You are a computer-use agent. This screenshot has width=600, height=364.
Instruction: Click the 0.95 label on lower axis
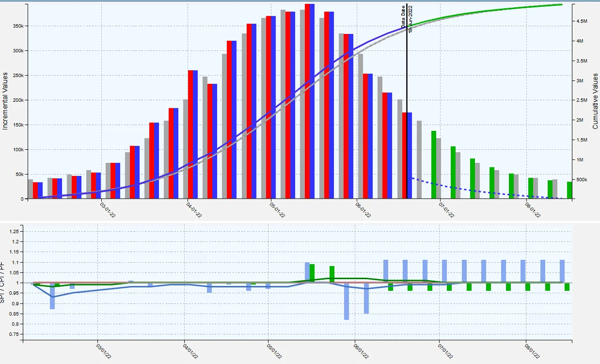[15, 293]
